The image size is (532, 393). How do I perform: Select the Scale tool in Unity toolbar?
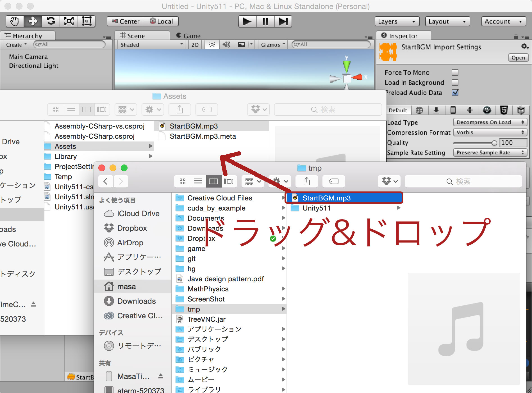(69, 21)
